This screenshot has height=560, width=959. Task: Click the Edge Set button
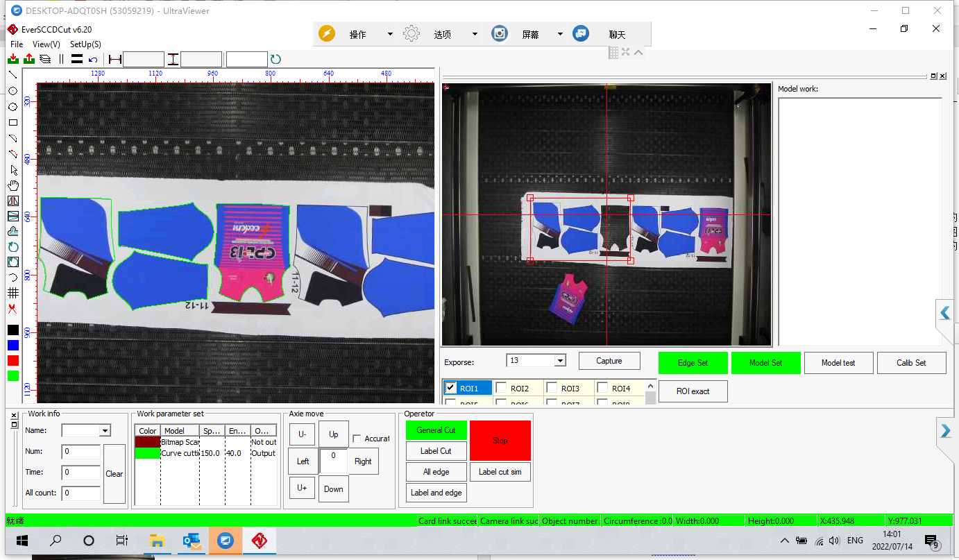coord(693,363)
